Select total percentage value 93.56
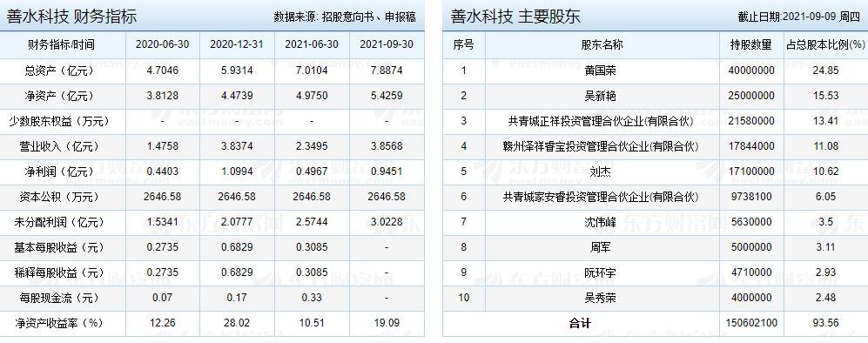The height and width of the screenshot is (343, 868). 825,324
